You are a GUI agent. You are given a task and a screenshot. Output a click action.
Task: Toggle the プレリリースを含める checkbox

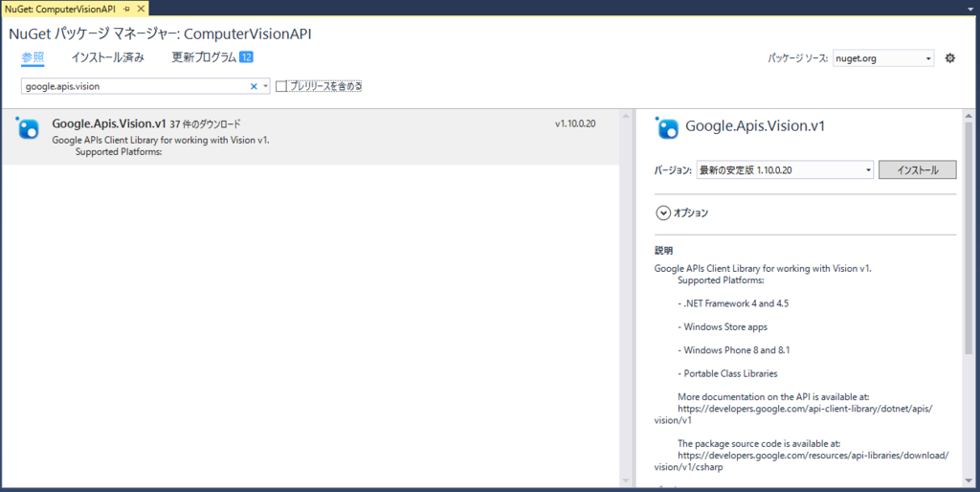(x=281, y=86)
